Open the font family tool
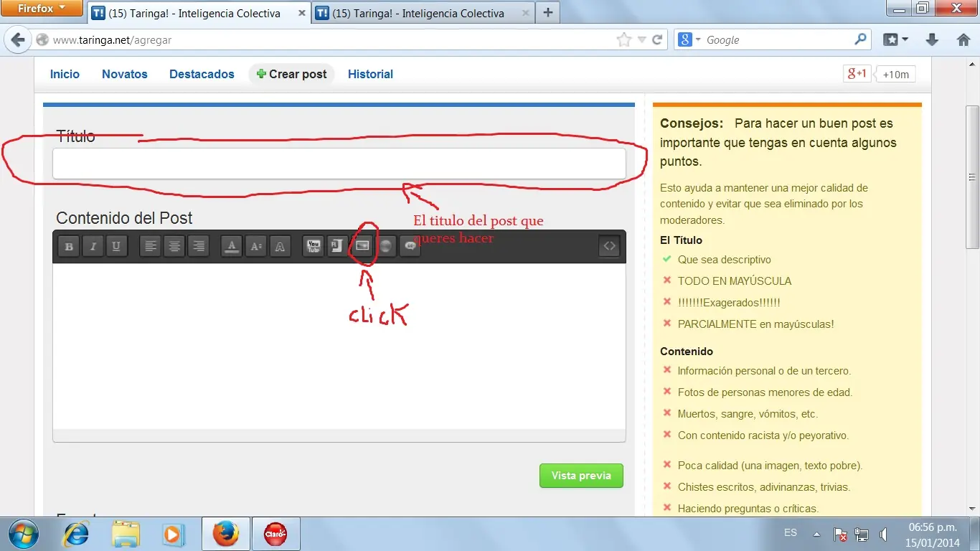980x551 pixels. pyautogui.click(x=279, y=247)
